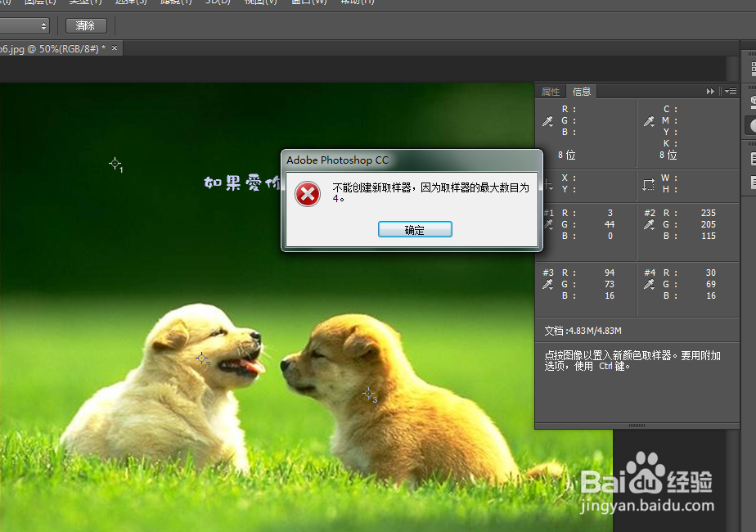Click sampler #1 R value 3
The image size is (756, 532).
tap(610, 213)
